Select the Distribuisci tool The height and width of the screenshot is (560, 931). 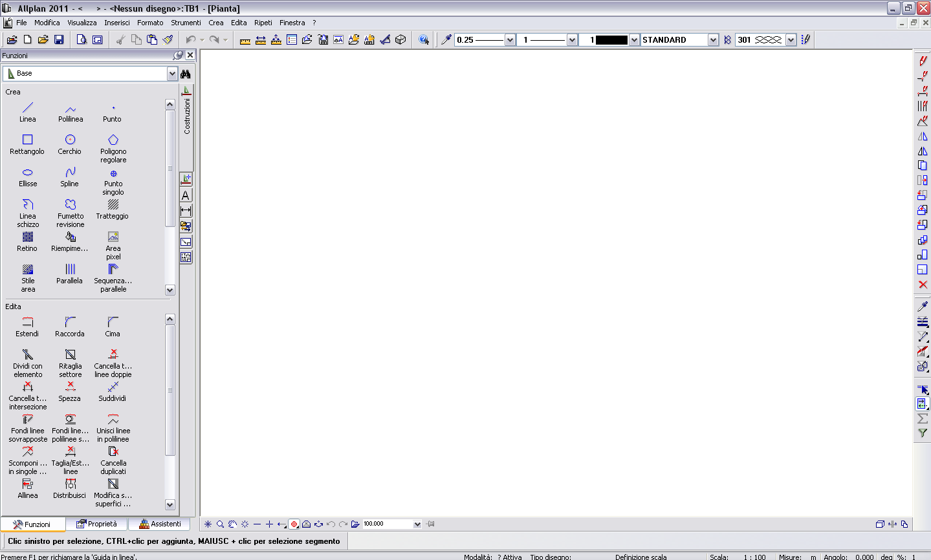[70, 488]
